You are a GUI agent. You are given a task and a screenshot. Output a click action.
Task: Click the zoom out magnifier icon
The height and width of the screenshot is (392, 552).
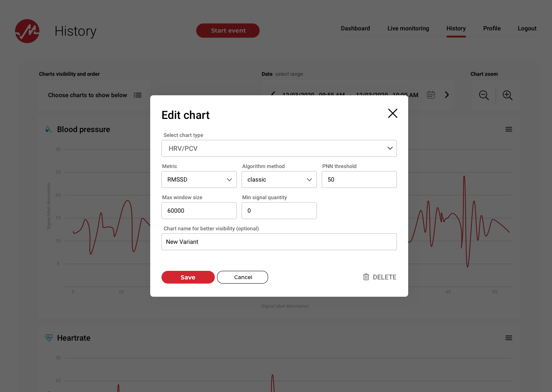point(484,95)
